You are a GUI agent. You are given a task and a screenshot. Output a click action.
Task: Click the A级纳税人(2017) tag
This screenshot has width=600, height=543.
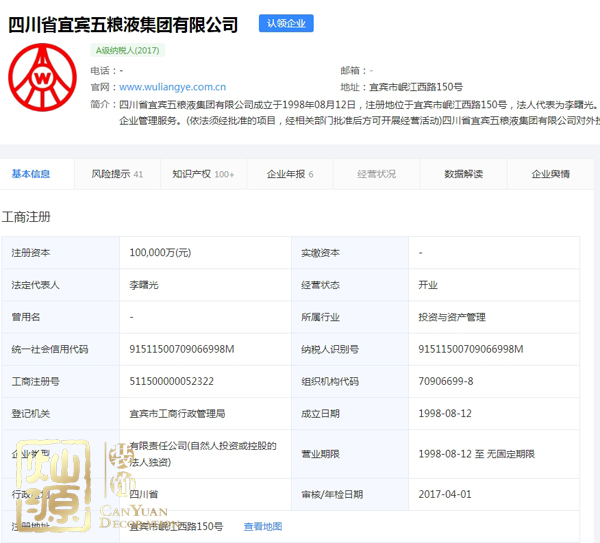127,50
